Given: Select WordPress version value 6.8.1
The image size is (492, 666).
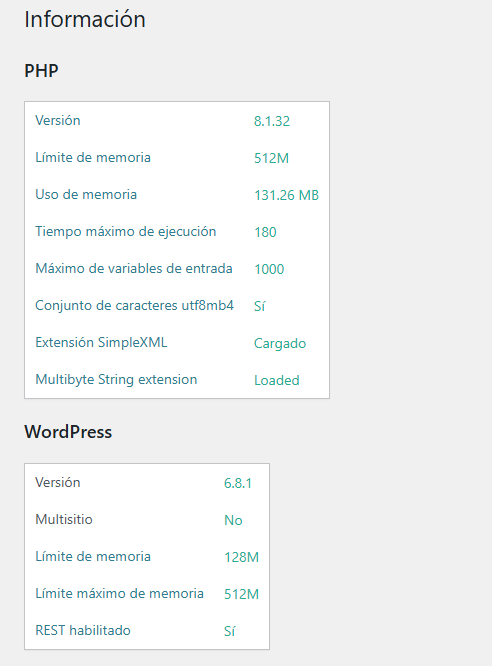Looking at the screenshot, I should pyautogui.click(x=238, y=483).
